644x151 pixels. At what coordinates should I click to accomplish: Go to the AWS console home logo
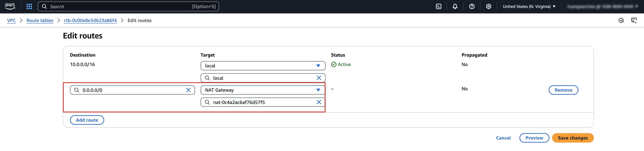click(x=10, y=6)
